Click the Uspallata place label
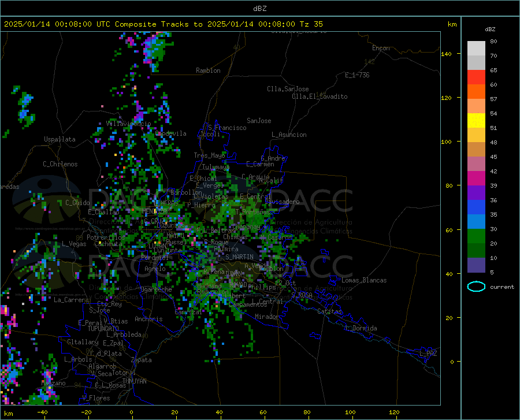Screen dimensions: 520x420 tap(60, 140)
